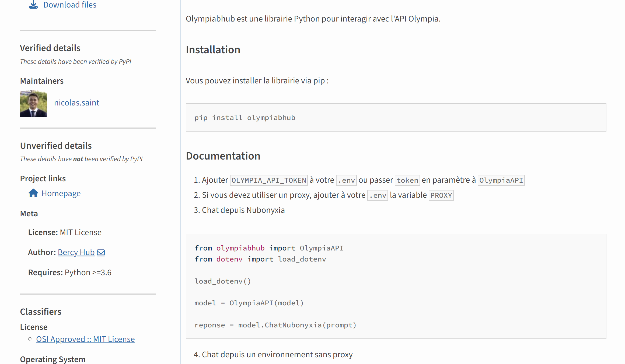Click the Verified details heading
The height and width of the screenshot is (364, 625).
50,48
